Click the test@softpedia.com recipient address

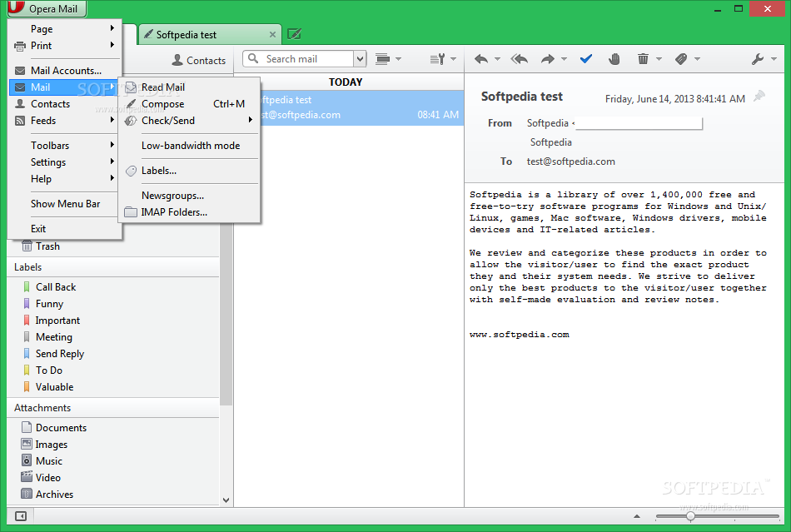click(570, 162)
